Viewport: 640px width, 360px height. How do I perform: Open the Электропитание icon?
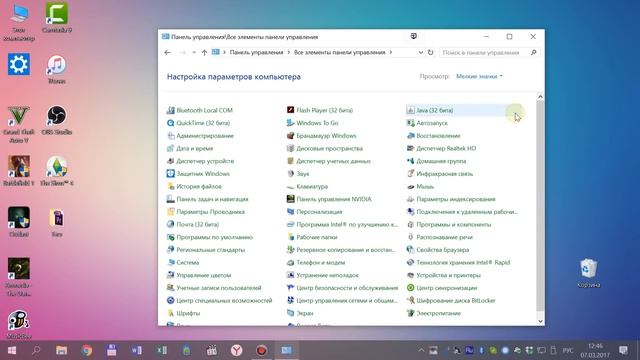point(411,313)
